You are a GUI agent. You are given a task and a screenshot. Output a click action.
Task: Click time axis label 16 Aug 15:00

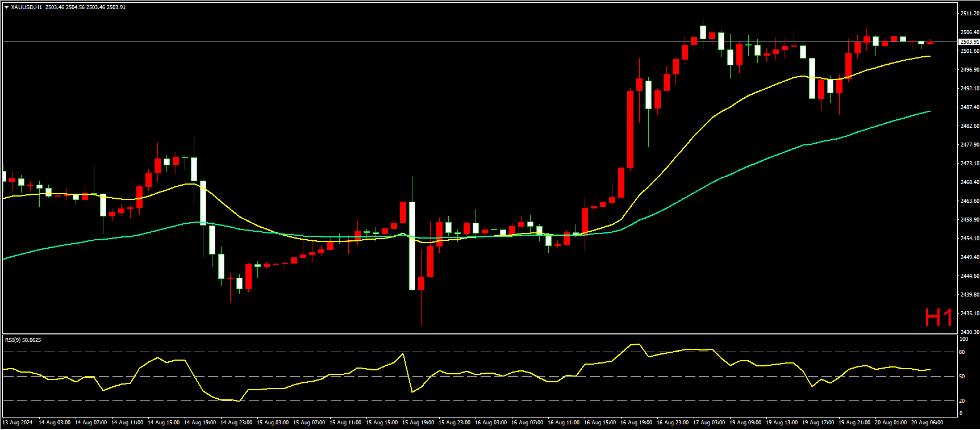(x=600, y=423)
